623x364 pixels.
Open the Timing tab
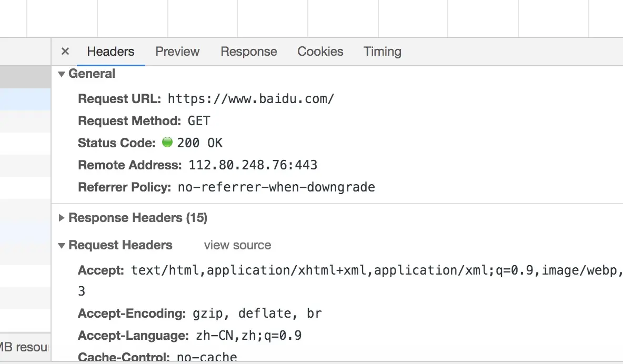click(x=382, y=52)
